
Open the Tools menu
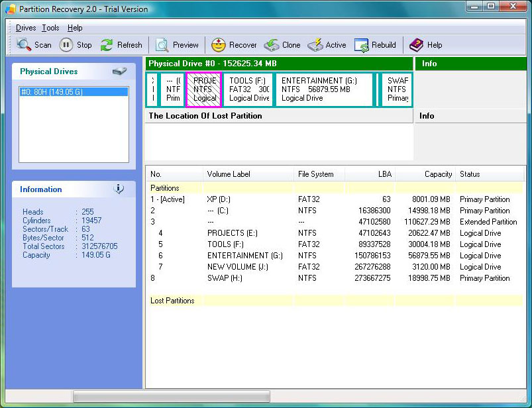click(50, 28)
